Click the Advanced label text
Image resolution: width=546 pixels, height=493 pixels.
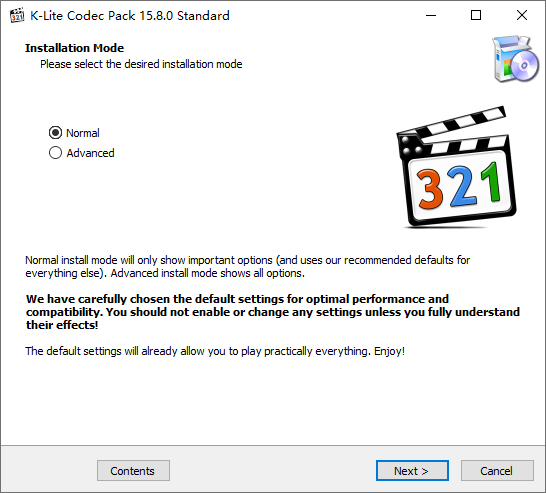[90, 153]
